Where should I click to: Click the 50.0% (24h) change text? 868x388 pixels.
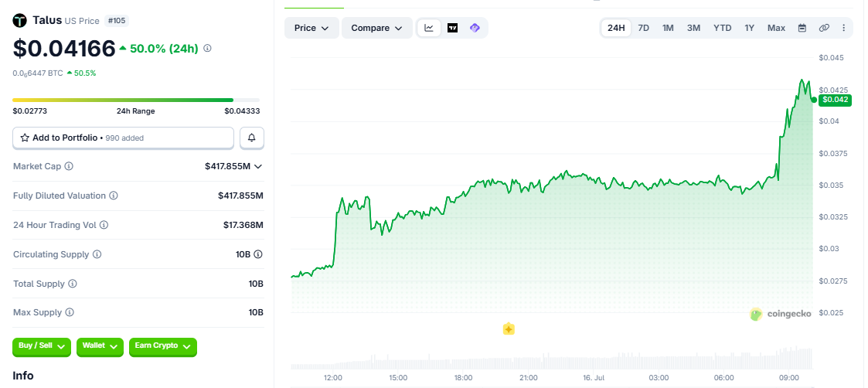(163, 48)
